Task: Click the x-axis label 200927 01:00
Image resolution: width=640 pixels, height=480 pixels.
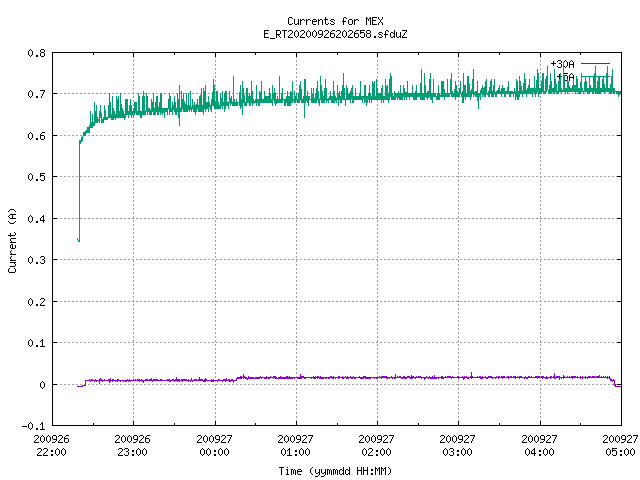Action: point(296,446)
